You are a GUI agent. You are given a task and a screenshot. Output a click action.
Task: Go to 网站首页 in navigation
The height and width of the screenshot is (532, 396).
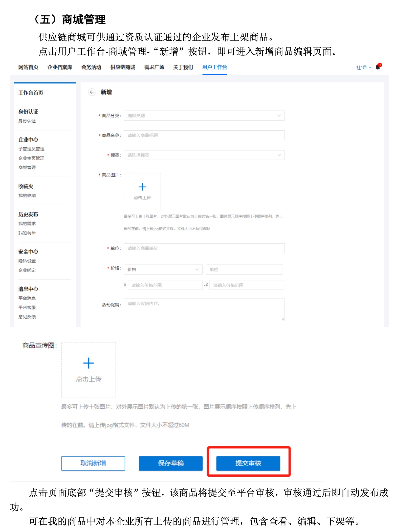pyautogui.click(x=28, y=67)
